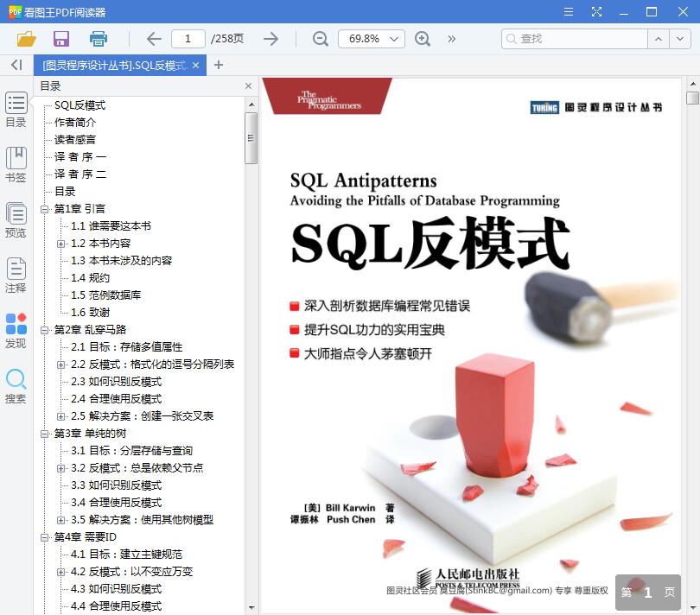Open section 3.1 目标:分层存储与查询
Viewport: 700px width, 615px height.
(131, 451)
